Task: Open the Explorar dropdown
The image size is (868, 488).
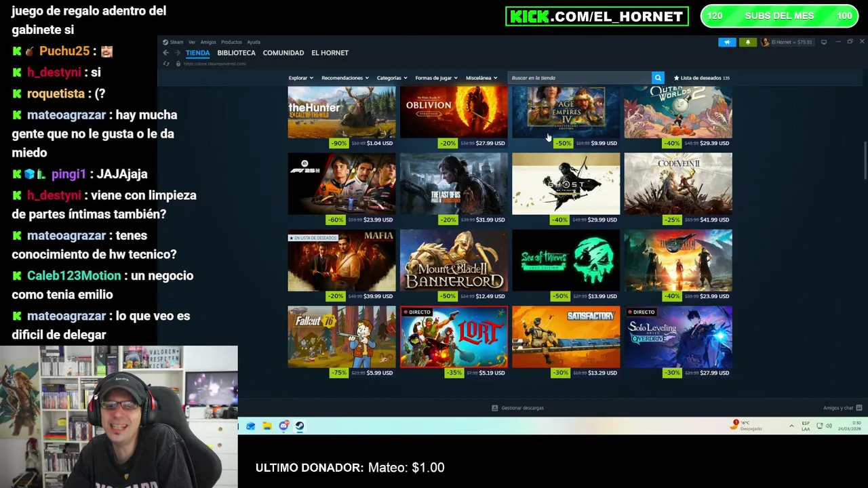Action: 301,78
